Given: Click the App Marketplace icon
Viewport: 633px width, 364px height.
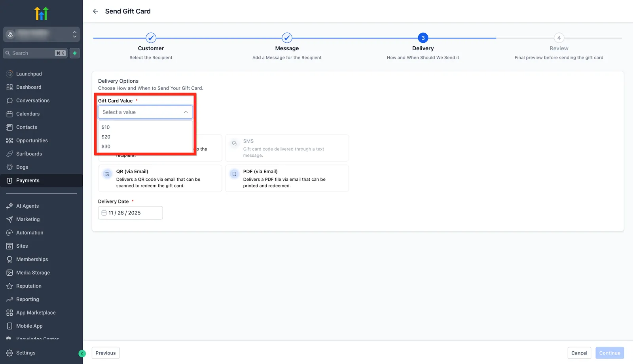Looking at the screenshot, I should (9, 313).
